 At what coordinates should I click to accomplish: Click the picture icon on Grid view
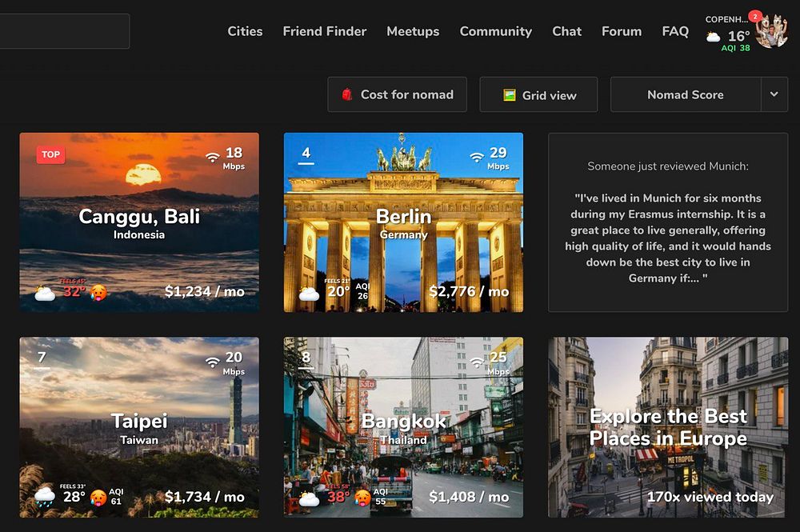[x=509, y=95]
